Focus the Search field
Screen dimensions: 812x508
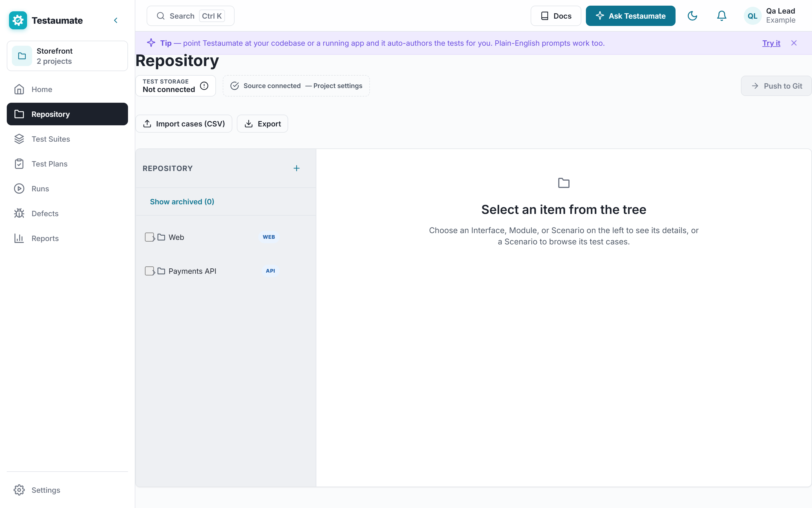(x=190, y=16)
